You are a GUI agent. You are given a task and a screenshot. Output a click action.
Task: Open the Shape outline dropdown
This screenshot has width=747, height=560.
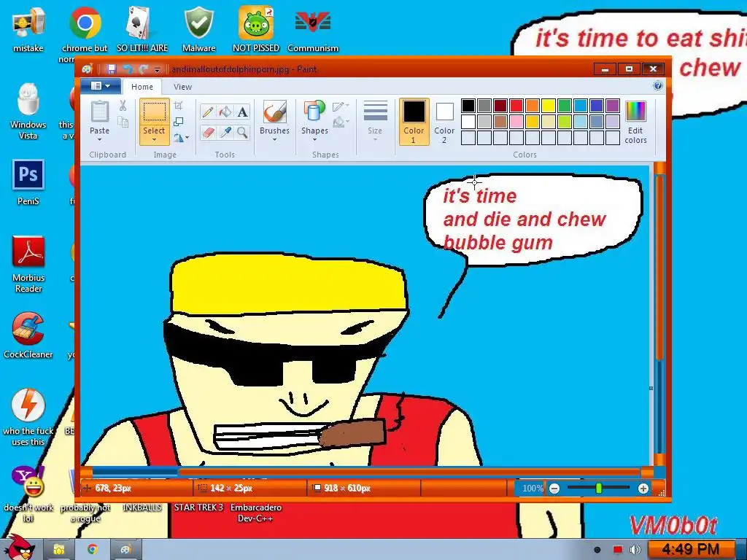(341, 106)
